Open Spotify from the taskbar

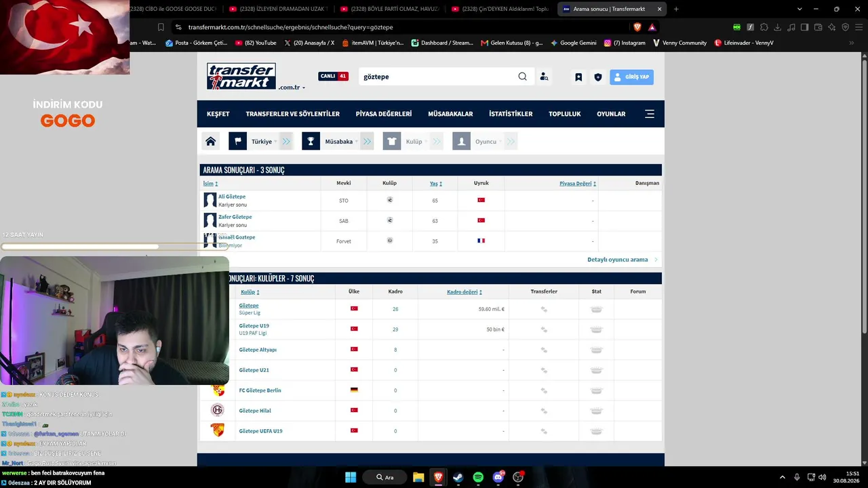[x=478, y=477]
